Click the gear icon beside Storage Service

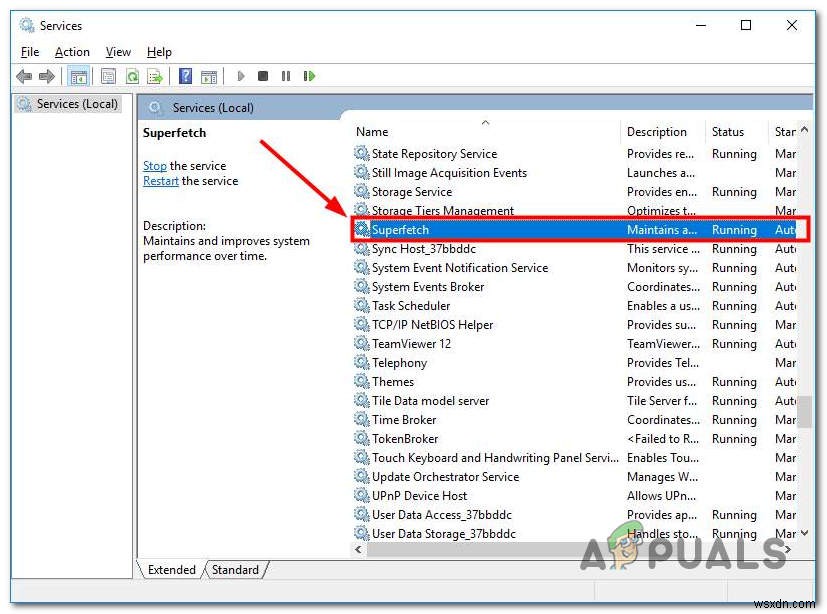tap(362, 191)
